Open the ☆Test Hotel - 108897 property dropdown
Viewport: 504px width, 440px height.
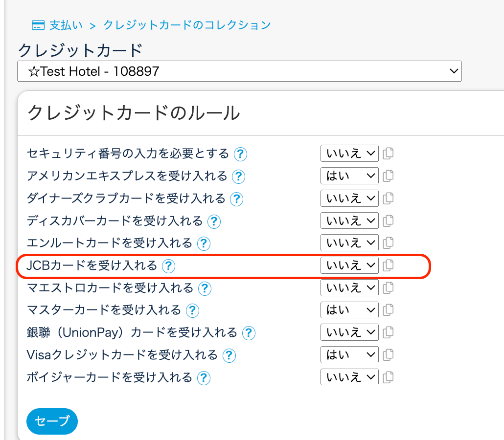pyautogui.click(x=239, y=71)
